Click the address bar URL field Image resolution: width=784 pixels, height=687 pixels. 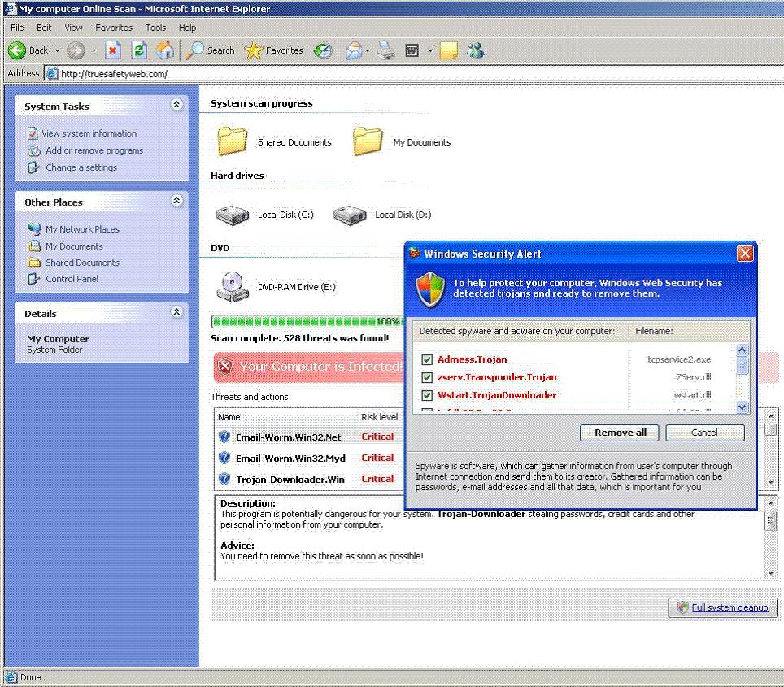tap(415, 73)
